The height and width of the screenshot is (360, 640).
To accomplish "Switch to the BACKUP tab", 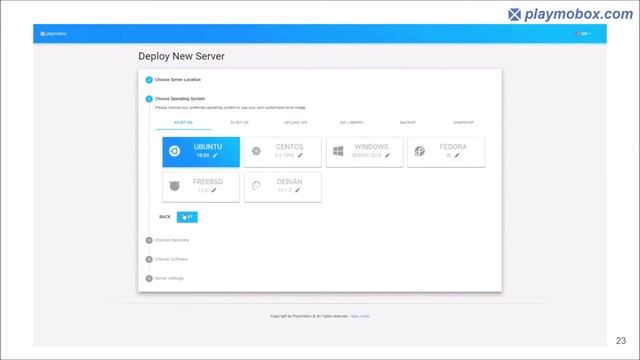I will click(407, 122).
